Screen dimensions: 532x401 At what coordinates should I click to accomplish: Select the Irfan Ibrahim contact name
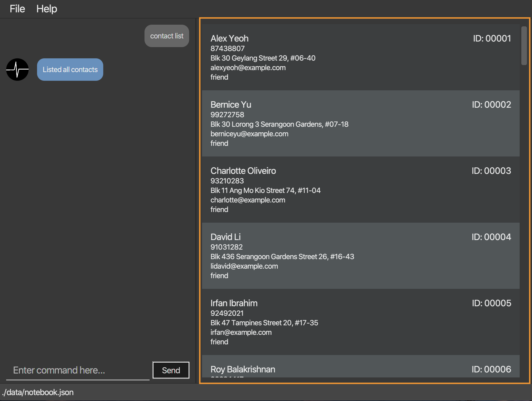pyautogui.click(x=234, y=303)
